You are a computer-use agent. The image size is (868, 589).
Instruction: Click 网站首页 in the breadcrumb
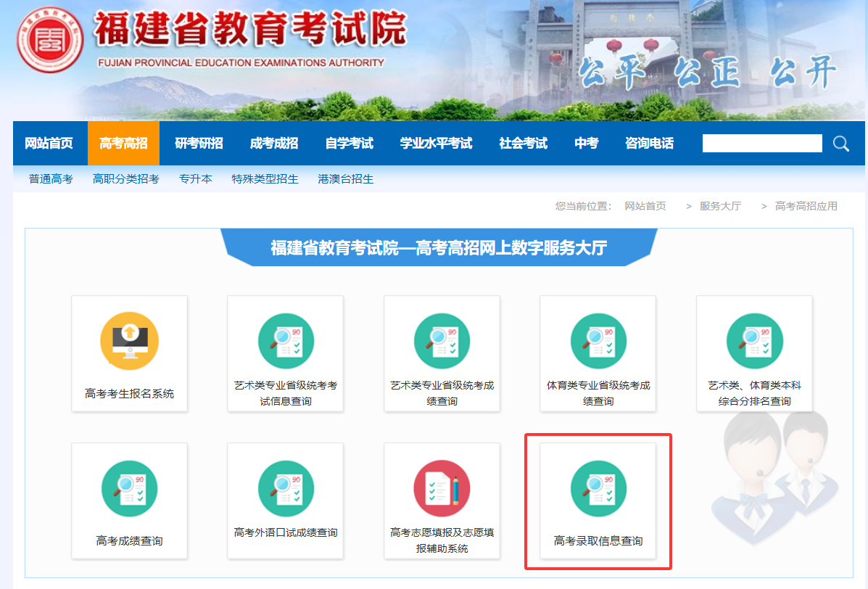[645, 206]
